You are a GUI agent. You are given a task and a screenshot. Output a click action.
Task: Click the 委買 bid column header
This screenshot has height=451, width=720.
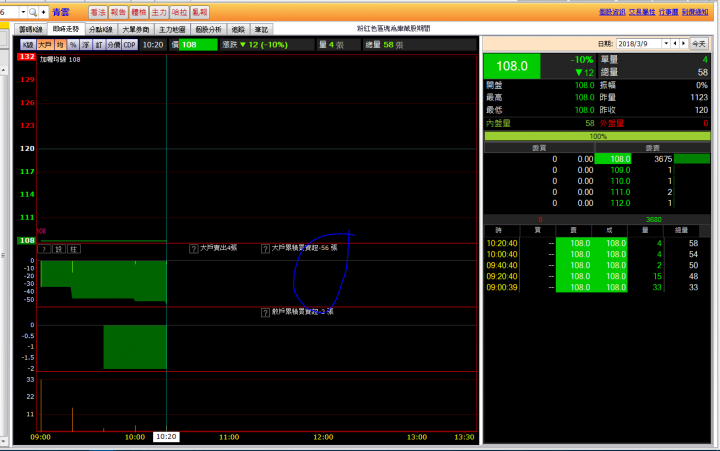coord(539,148)
